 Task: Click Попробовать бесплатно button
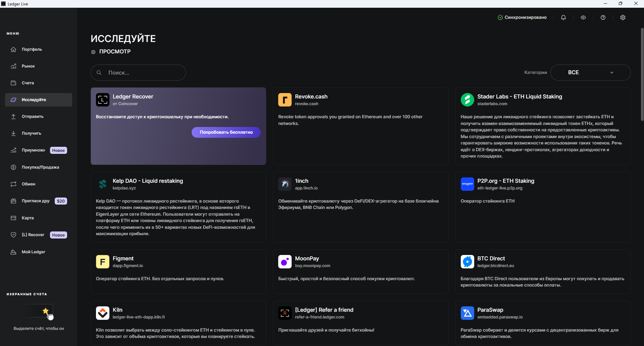(x=226, y=132)
